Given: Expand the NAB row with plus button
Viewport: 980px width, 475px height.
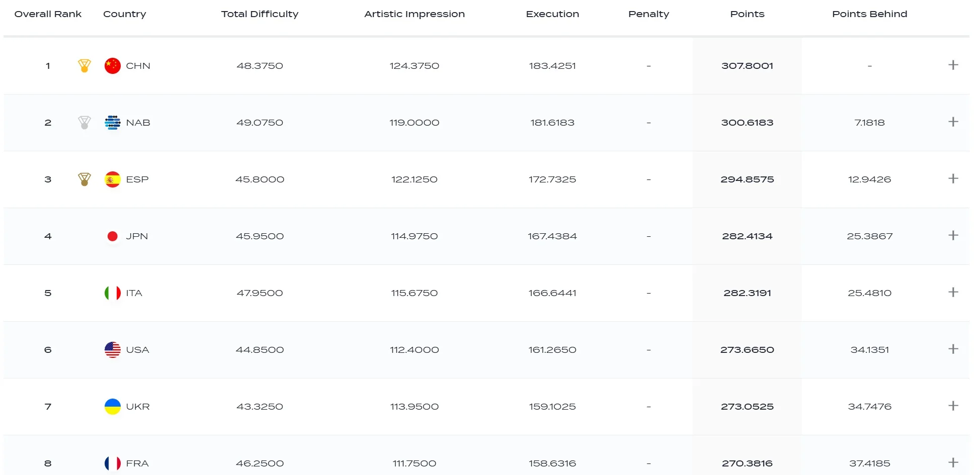Looking at the screenshot, I should click(x=953, y=122).
